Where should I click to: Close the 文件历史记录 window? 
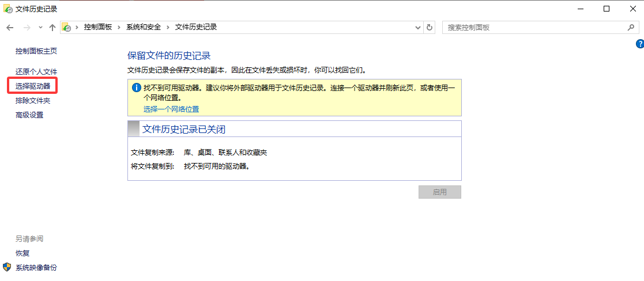(632, 9)
